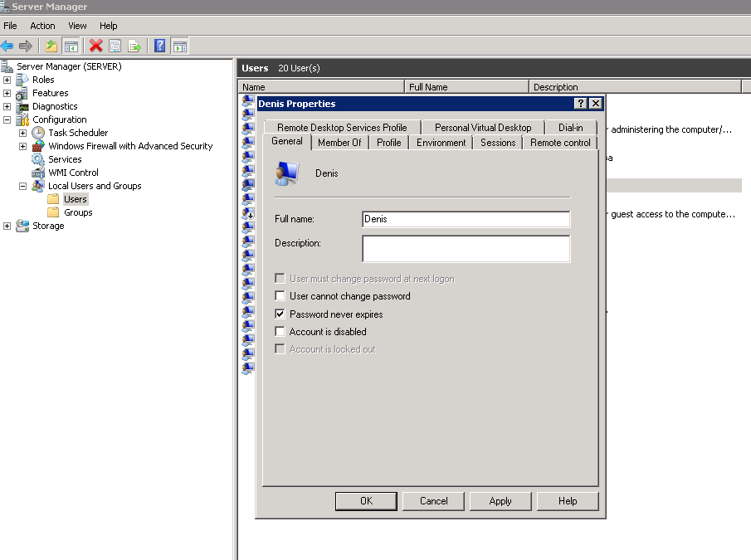Expand the Task Scheduler node
The height and width of the screenshot is (560, 751).
(22, 133)
